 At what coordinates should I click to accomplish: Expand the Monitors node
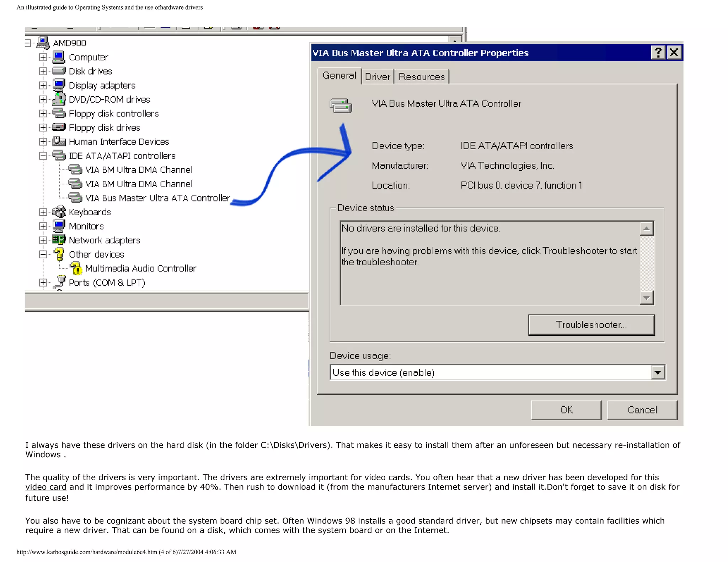(43, 226)
